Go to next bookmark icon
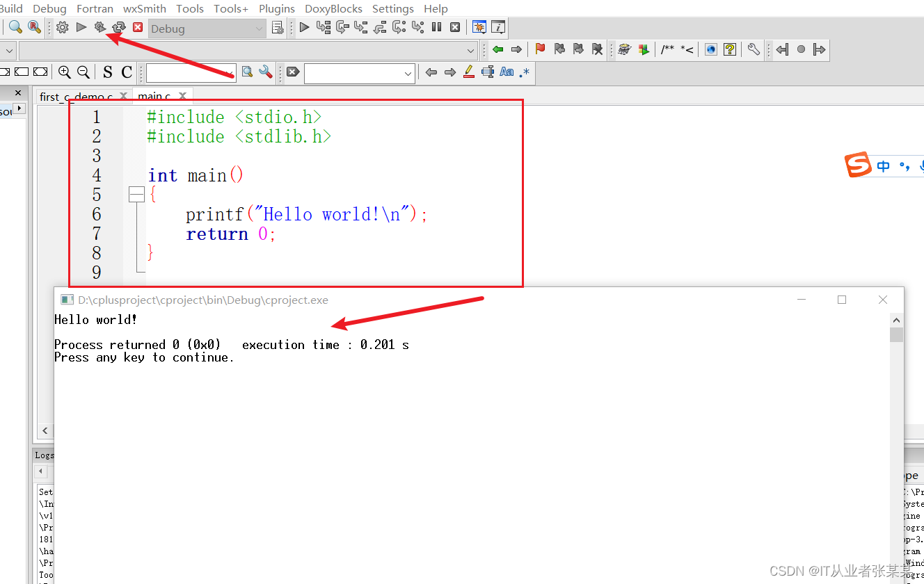This screenshot has width=924, height=584. pyautogui.click(x=578, y=49)
